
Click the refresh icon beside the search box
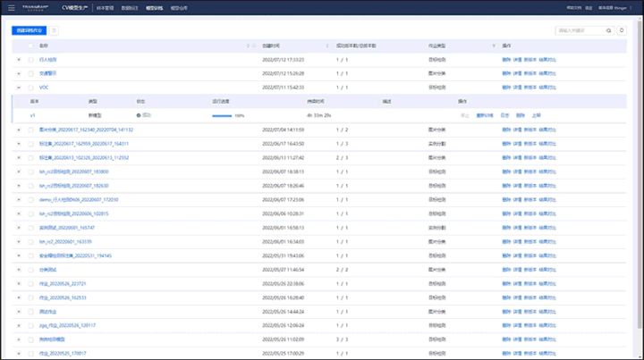[x=622, y=30]
